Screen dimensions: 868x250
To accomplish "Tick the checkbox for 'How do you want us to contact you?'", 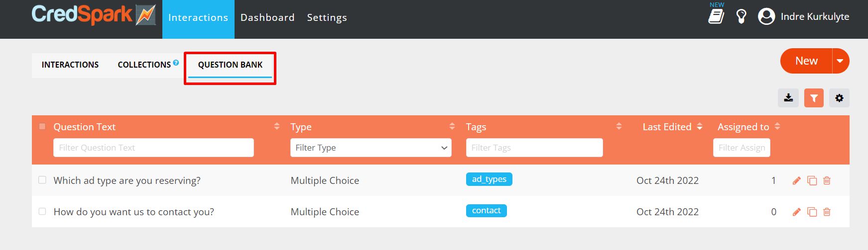I will [x=42, y=211].
